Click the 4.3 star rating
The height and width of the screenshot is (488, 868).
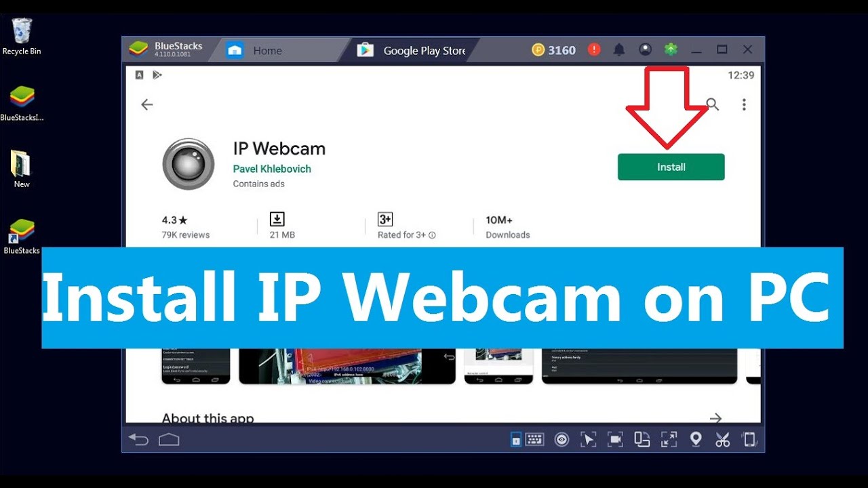[174, 220]
